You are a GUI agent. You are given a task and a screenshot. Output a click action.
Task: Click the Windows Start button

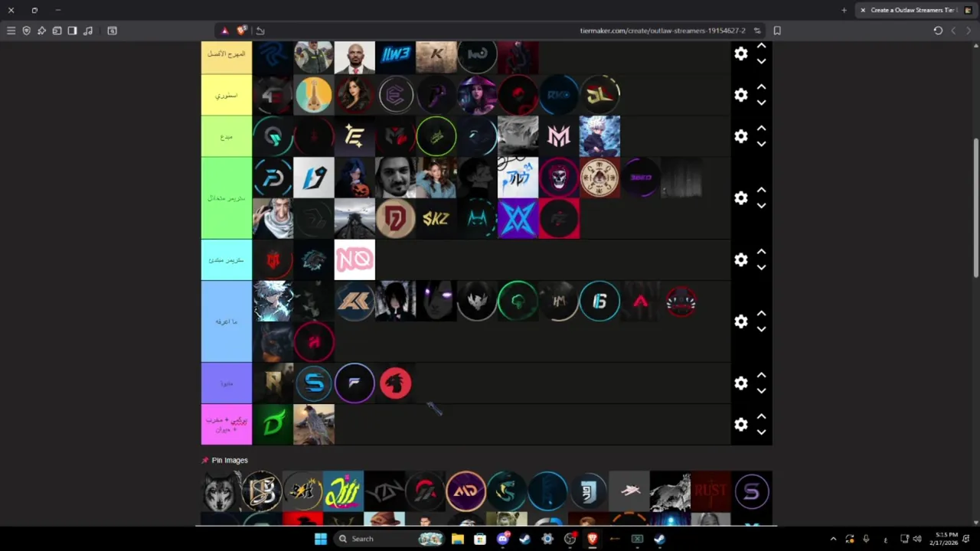click(321, 539)
